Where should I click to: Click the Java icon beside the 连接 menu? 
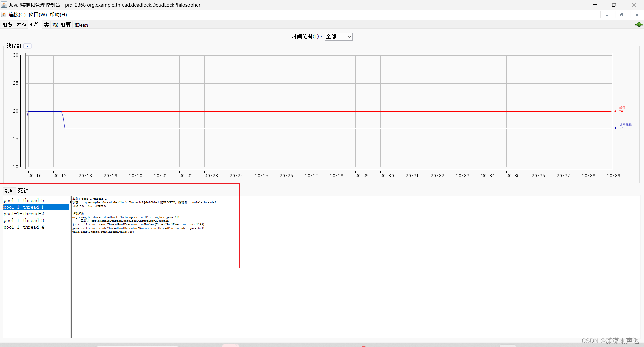click(x=4, y=15)
